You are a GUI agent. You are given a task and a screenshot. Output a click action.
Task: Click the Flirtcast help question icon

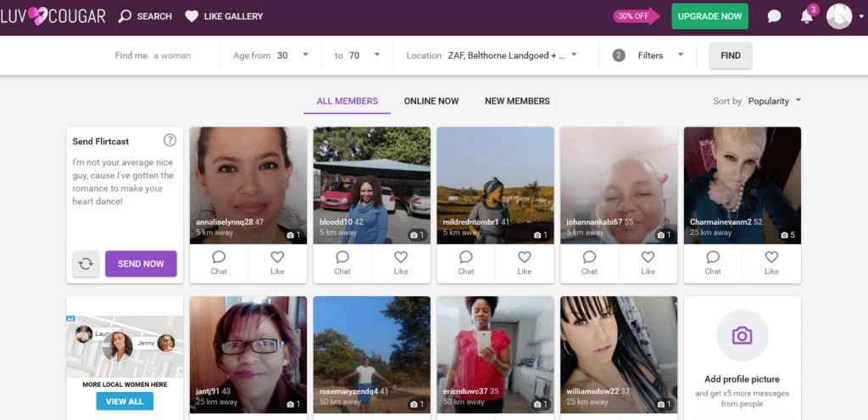tap(170, 140)
